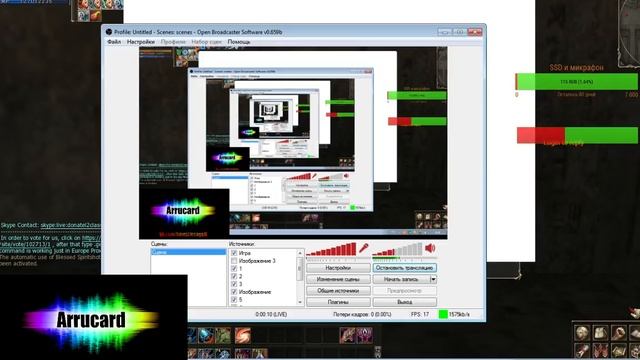Toggle the checkbox for source 1
640x360 pixels.
point(234,269)
